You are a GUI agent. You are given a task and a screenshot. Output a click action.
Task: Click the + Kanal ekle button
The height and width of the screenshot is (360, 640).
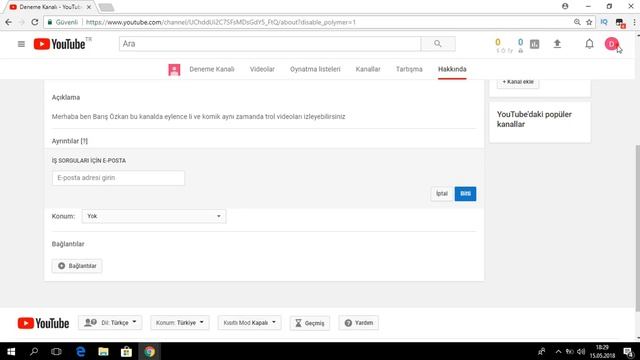(x=518, y=82)
